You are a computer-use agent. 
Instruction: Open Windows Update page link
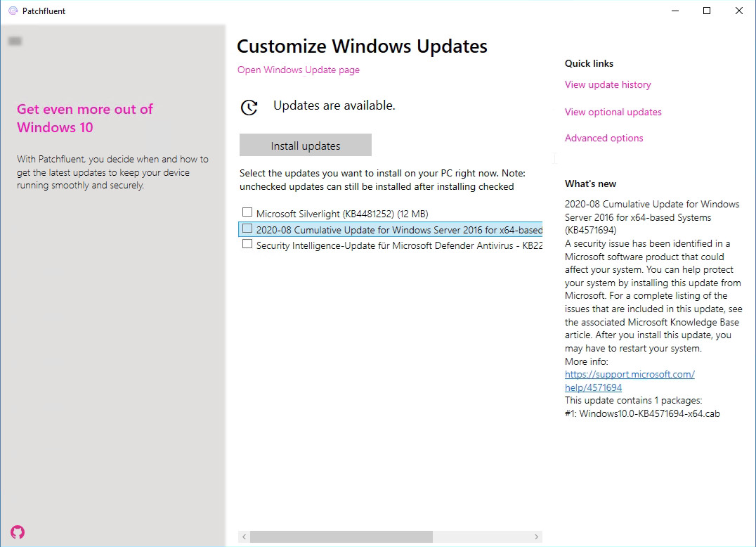click(x=299, y=70)
